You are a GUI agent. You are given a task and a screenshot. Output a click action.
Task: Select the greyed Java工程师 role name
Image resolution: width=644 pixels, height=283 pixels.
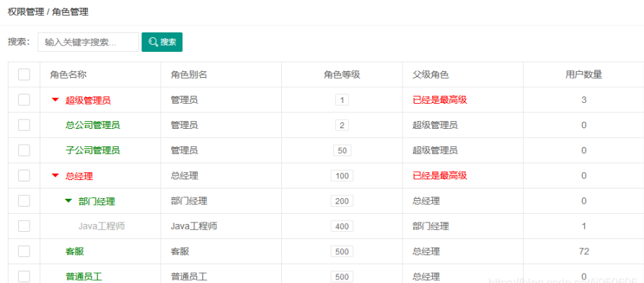tap(102, 226)
